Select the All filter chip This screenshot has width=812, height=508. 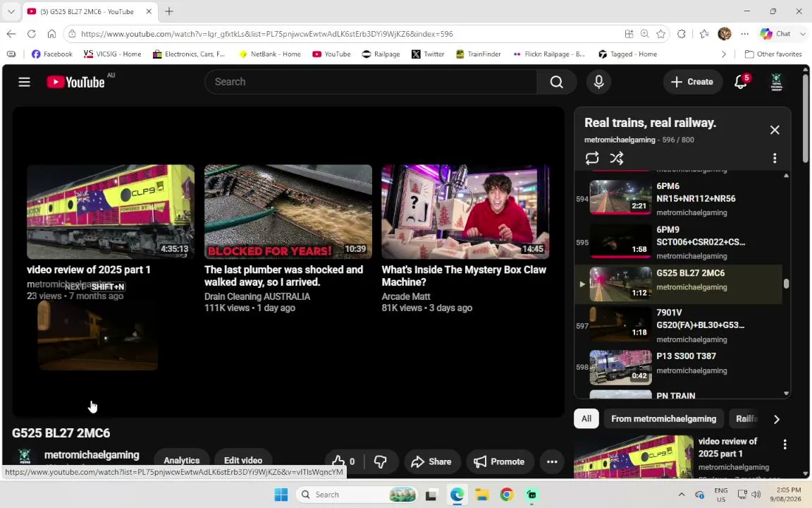click(x=586, y=419)
